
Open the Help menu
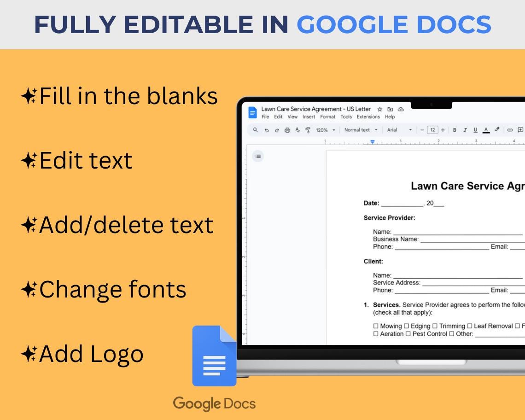coord(390,117)
